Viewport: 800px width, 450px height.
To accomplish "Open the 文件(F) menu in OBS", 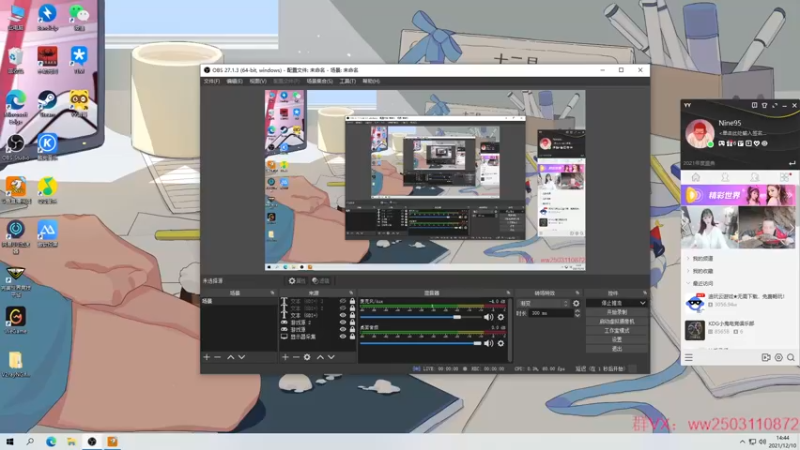I will point(212,81).
